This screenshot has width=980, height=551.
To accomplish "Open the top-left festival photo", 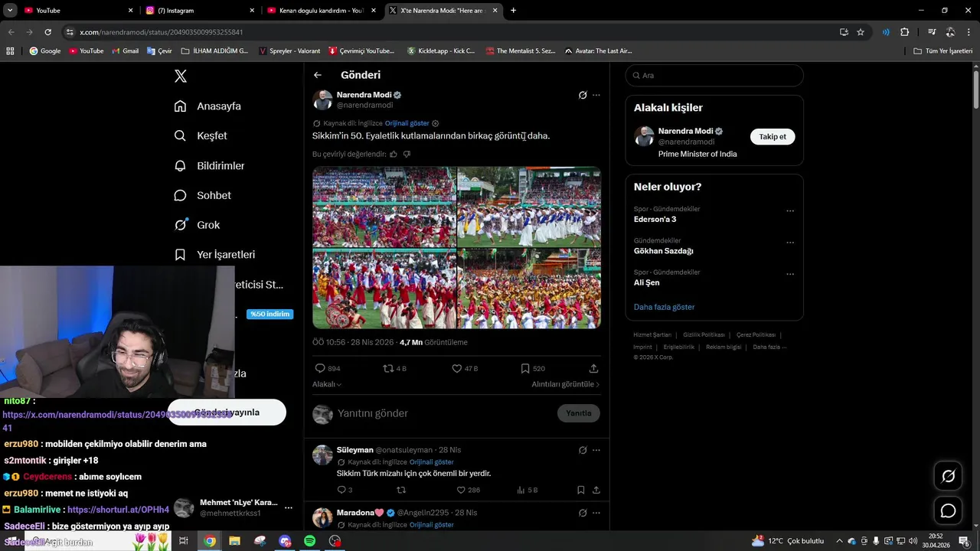I will pos(384,207).
